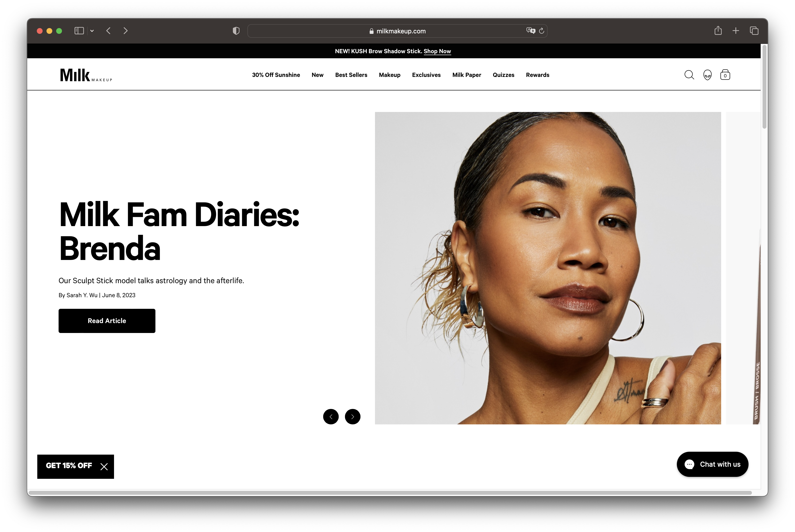Open the shopping bag cart icon
This screenshot has height=532, width=795.
[x=725, y=75]
